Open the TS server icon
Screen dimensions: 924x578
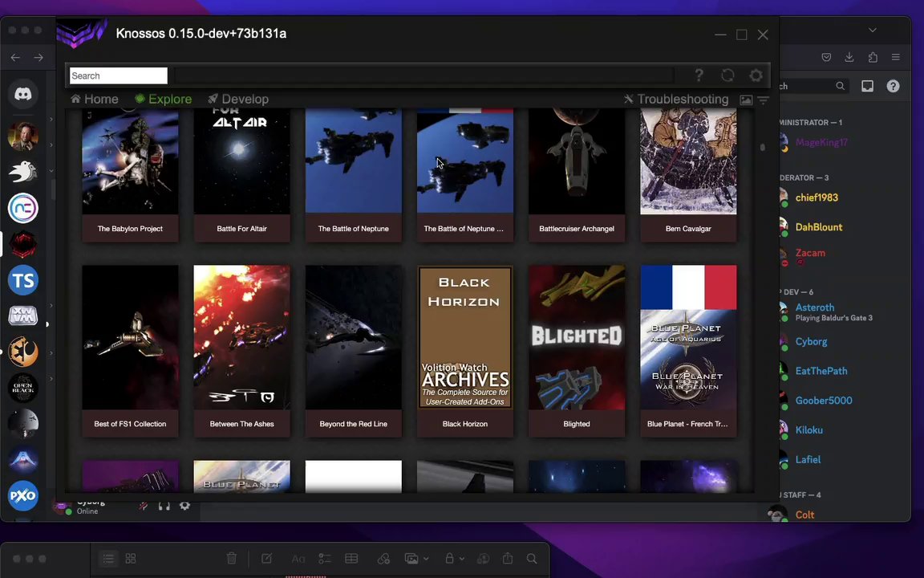(x=23, y=280)
